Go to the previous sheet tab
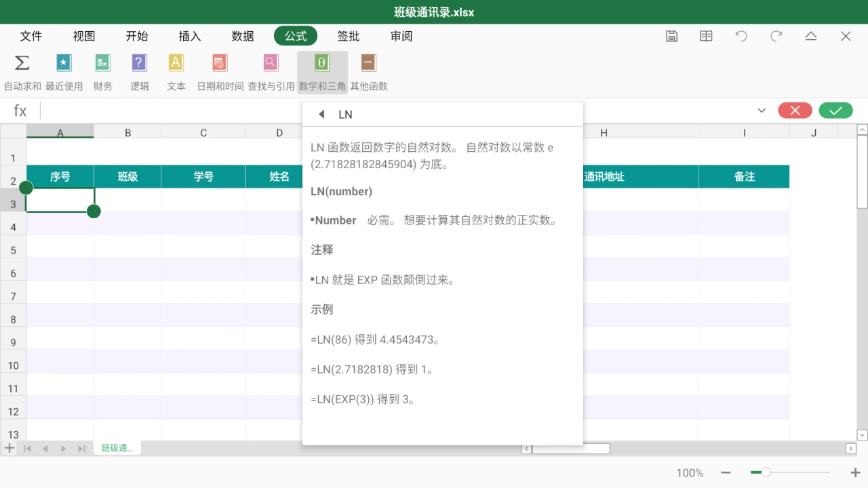This screenshot has width=868, height=488. pyautogui.click(x=45, y=449)
